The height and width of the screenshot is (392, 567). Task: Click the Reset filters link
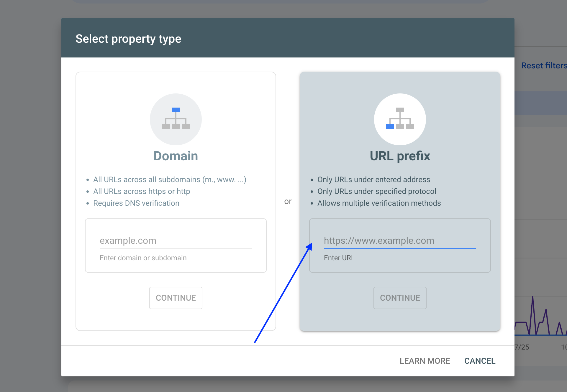coord(544,65)
